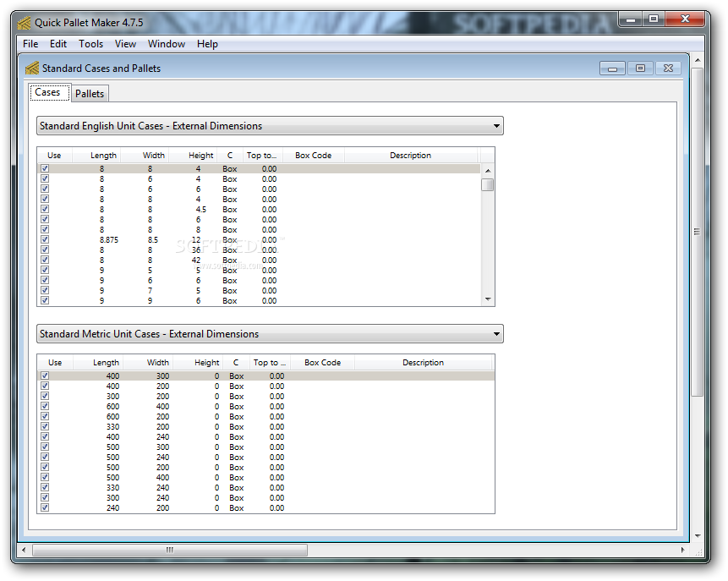Image resolution: width=728 pixels, height=581 pixels.
Task: Select the height cell reading 36
Action: [x=196, y=249]
